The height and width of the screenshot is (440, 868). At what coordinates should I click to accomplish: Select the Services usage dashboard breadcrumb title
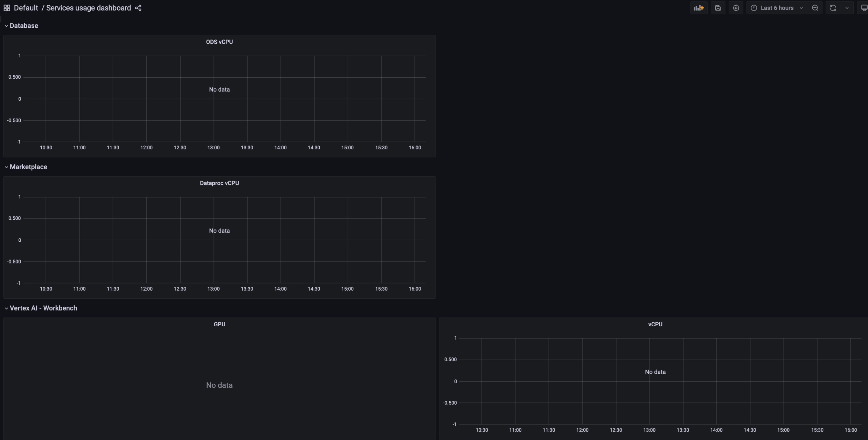click(88, 7)
